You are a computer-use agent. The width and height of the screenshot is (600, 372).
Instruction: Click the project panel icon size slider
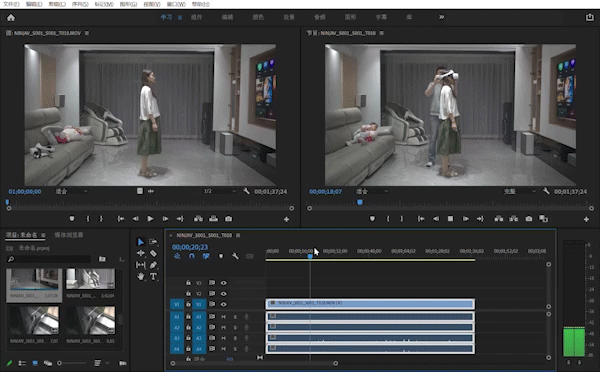click(x=72, y=363)
